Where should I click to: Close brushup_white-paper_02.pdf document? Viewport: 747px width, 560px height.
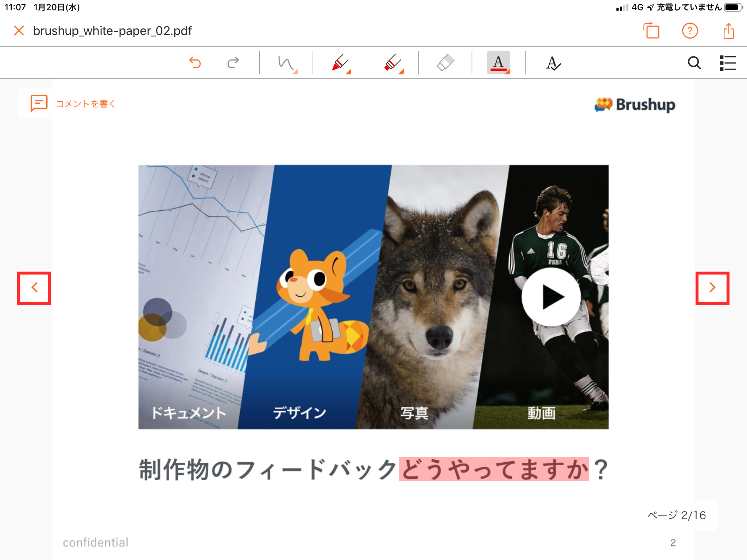pos(19,31)
